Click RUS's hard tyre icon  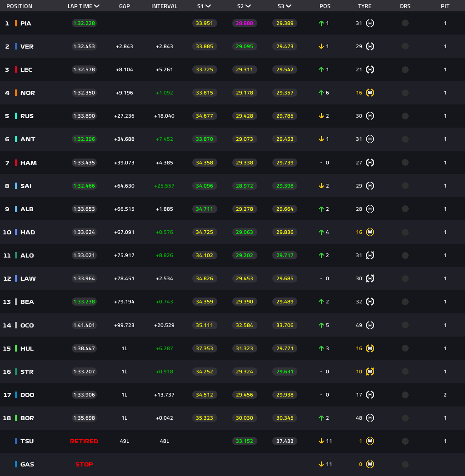pyautogui.click(x=370, y=116)
